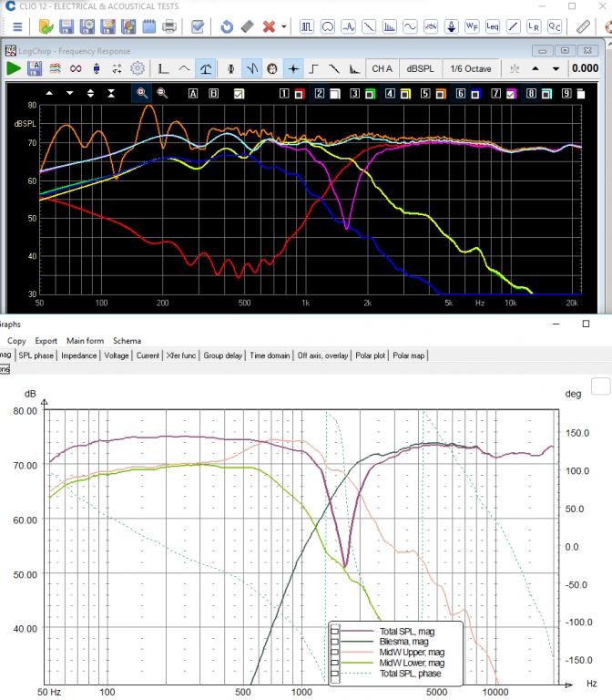Open the CH A channel dropdown
The height and width of the screenshot is (700, 612).
point(382,68)
